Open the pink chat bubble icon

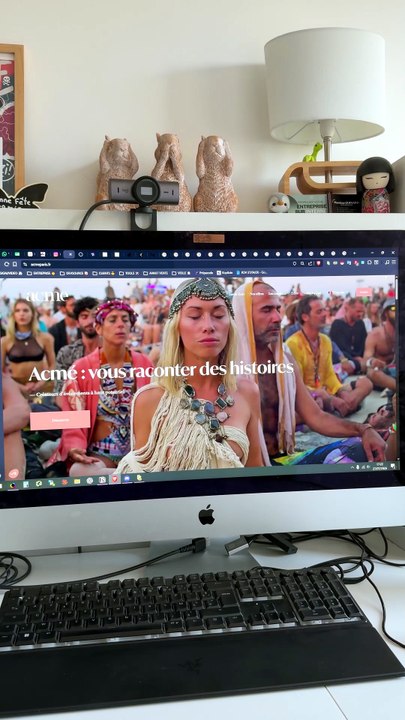[x=13, y=473]
